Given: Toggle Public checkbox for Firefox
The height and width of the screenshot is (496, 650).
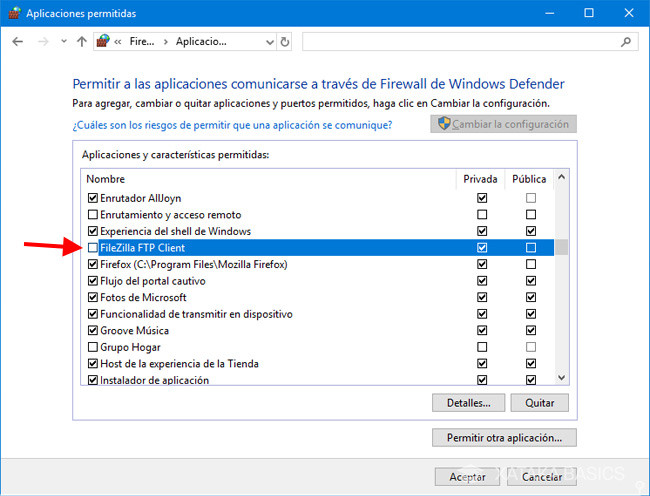Looking at the screenshot, I should (531, 264).
